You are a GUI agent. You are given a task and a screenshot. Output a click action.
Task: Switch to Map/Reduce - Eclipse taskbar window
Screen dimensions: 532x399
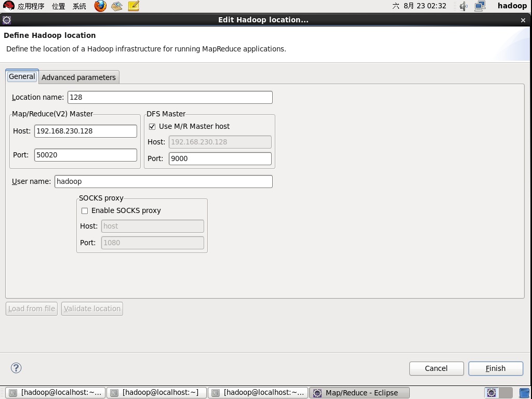coord(361,393)
